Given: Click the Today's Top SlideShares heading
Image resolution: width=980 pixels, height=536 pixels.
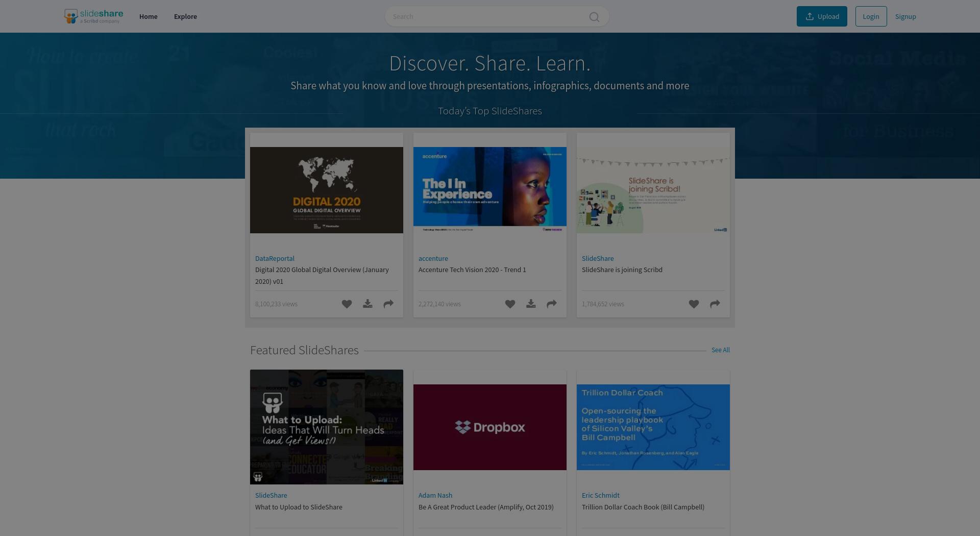Looking at the screenshot, I should click(x=490, y=111).
